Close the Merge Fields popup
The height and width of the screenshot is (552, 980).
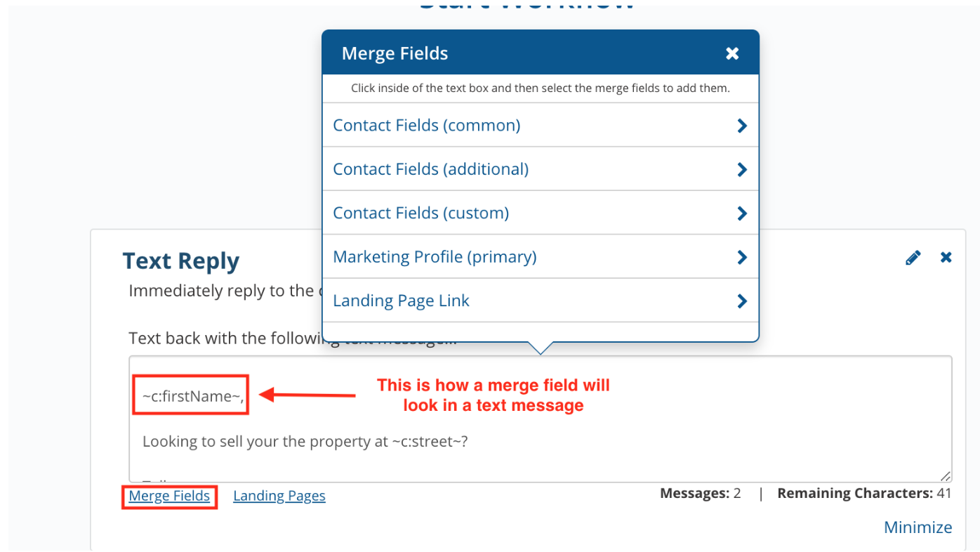point(732,53)
